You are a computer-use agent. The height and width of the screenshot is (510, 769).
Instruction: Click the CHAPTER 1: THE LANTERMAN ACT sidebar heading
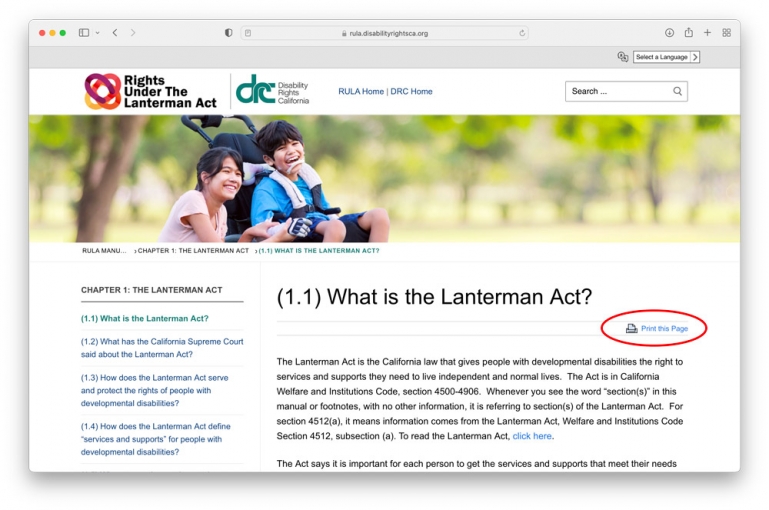[x=152, y=290]
